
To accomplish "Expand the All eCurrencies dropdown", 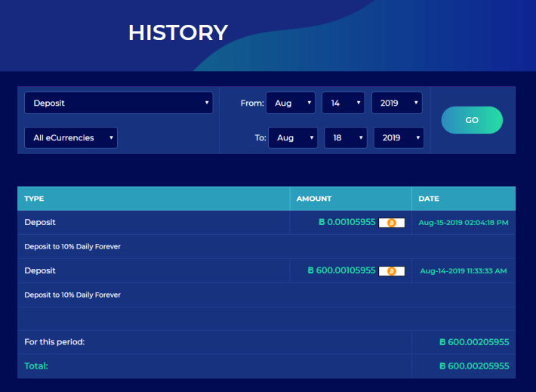I will (71, 138).
